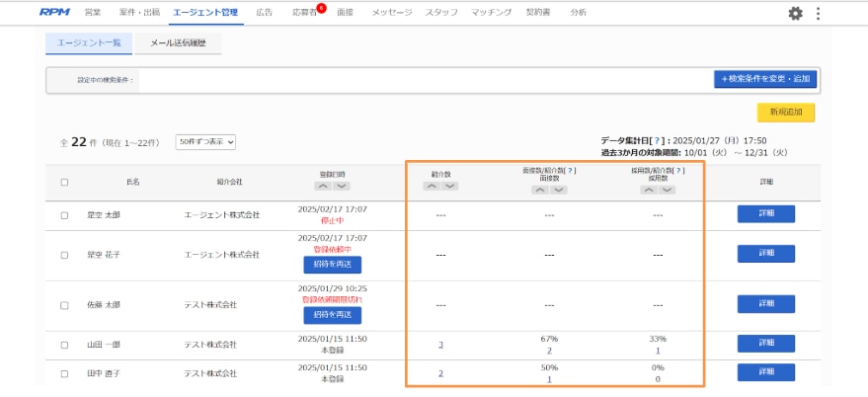Screen dimensions: 868x397
Task: Open the 案件・出稿 menu
Action: click(139, 12)
